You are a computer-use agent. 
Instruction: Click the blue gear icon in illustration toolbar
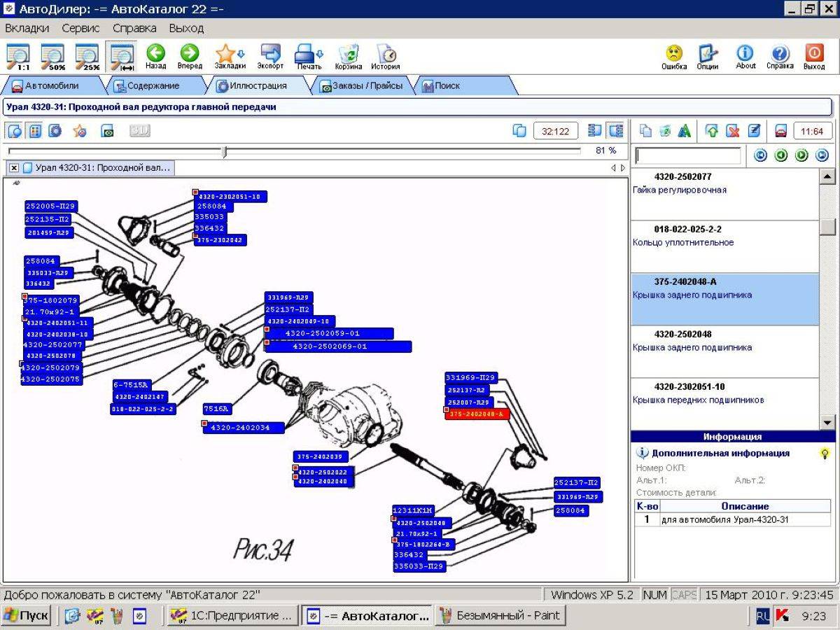(x=55, y=131)
